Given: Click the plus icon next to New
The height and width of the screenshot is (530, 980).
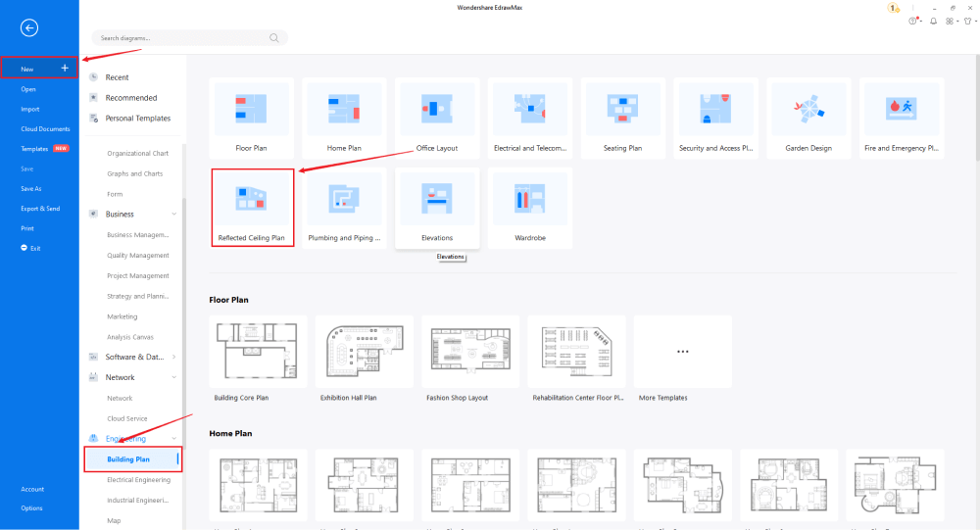Looking at the screenshot, I should [65, 69].
